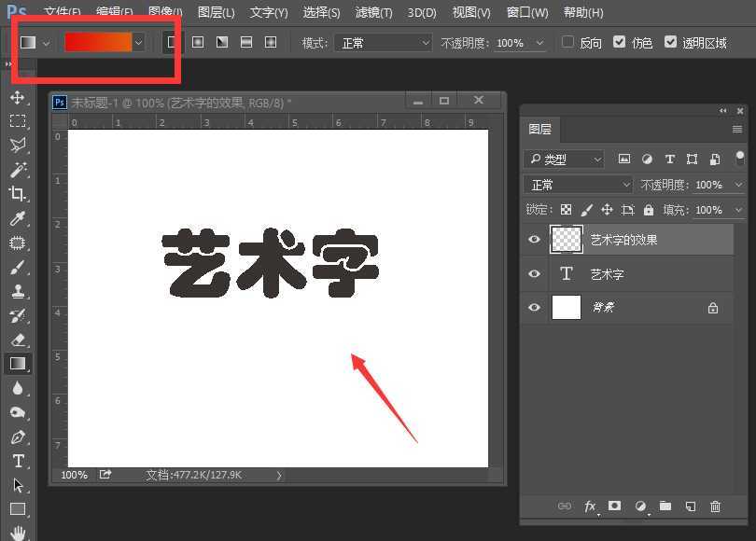
Task: Click the lock icon on the 背景 layer
Action: 712,308
